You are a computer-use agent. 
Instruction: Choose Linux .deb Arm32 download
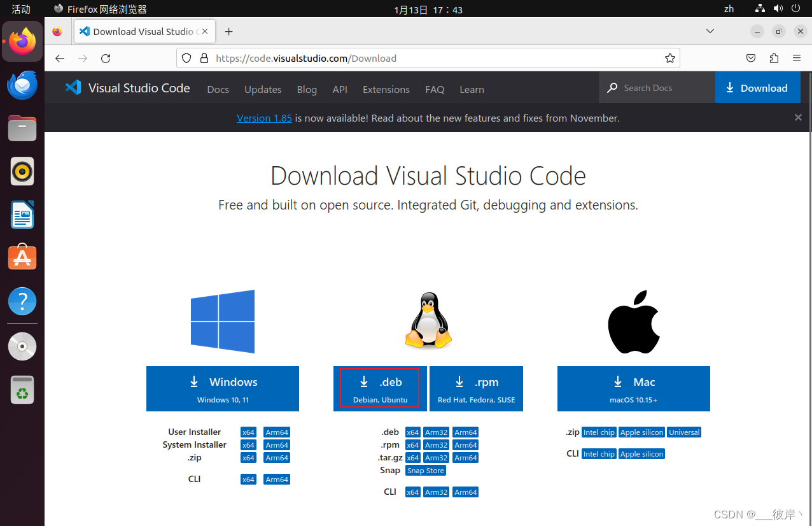pos(437,432)
